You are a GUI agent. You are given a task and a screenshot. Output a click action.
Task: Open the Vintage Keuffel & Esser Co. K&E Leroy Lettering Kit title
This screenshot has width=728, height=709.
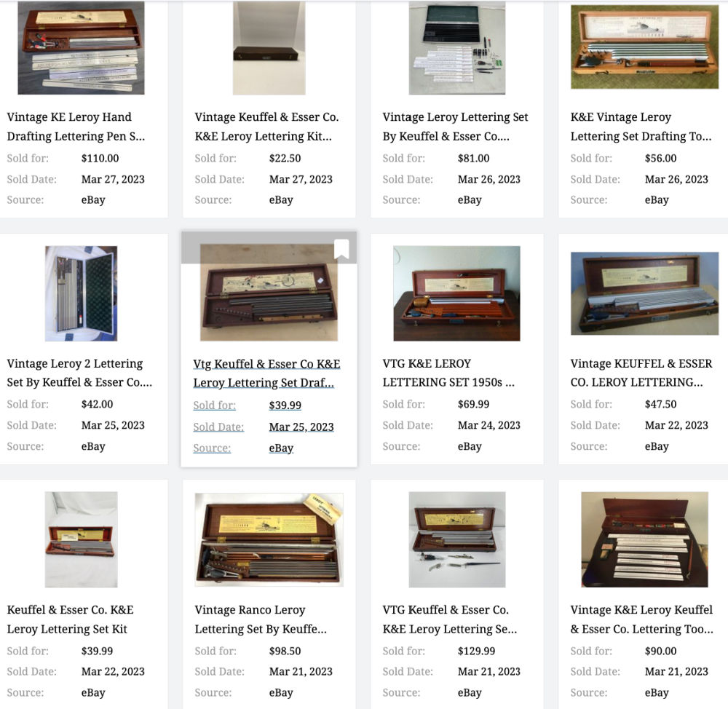point(266,126)
